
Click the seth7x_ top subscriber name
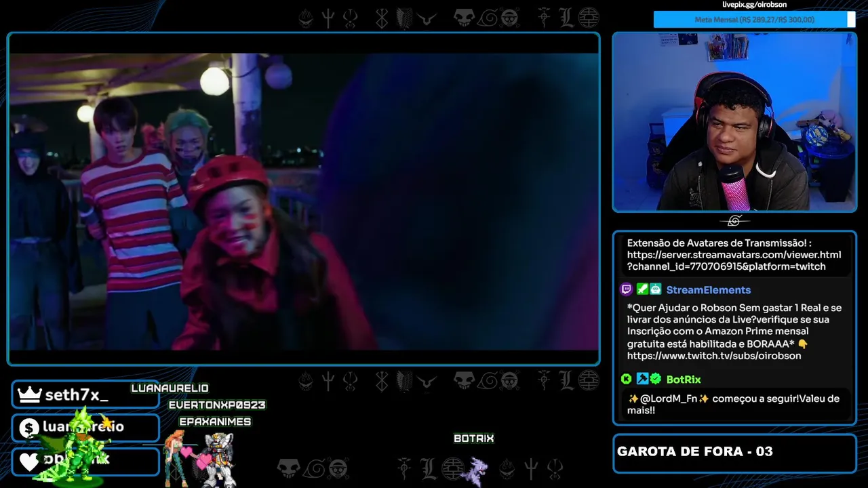77,395
